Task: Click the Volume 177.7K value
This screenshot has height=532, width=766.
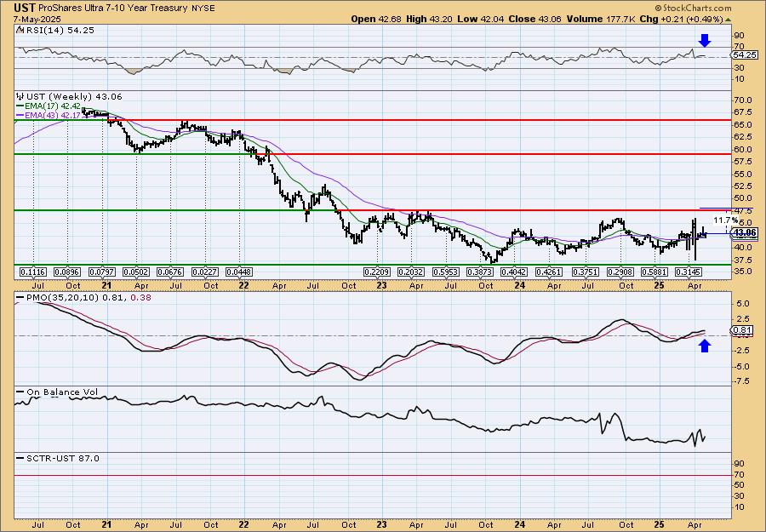Action: 601,19
